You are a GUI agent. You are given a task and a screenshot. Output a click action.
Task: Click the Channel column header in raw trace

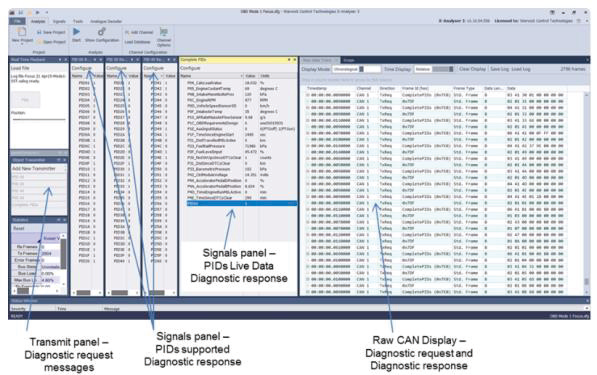[x=364, y=88]
